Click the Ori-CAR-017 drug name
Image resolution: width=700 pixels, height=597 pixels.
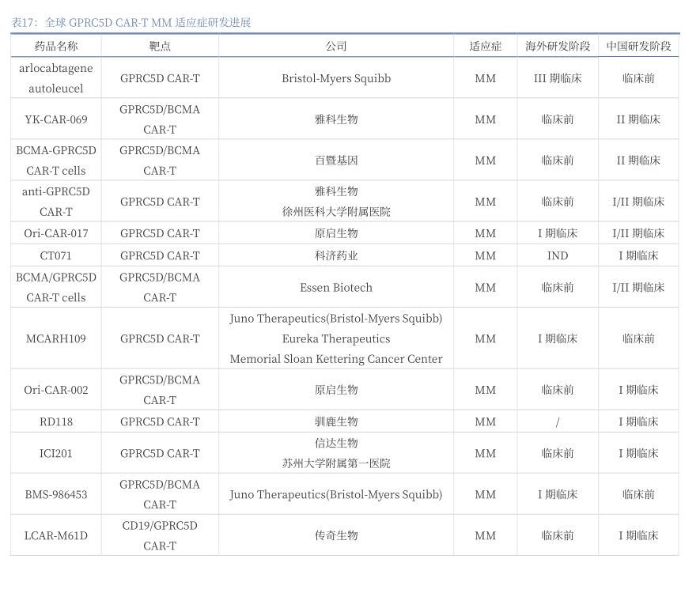56,233
